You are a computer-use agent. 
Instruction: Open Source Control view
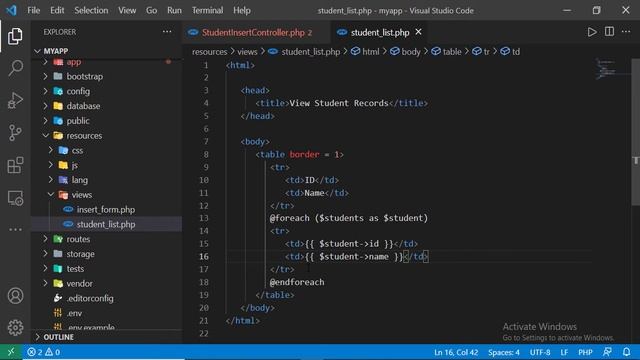15,133
